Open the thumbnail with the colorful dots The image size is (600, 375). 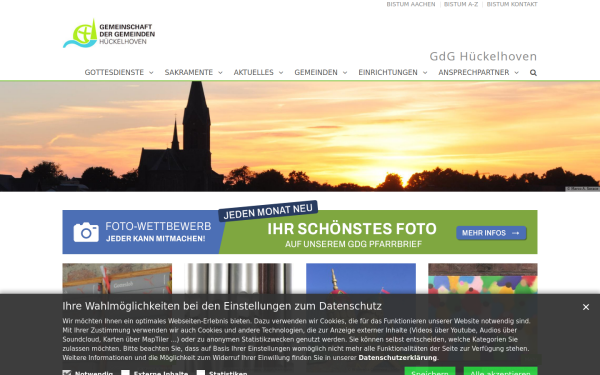pos(483,279)
